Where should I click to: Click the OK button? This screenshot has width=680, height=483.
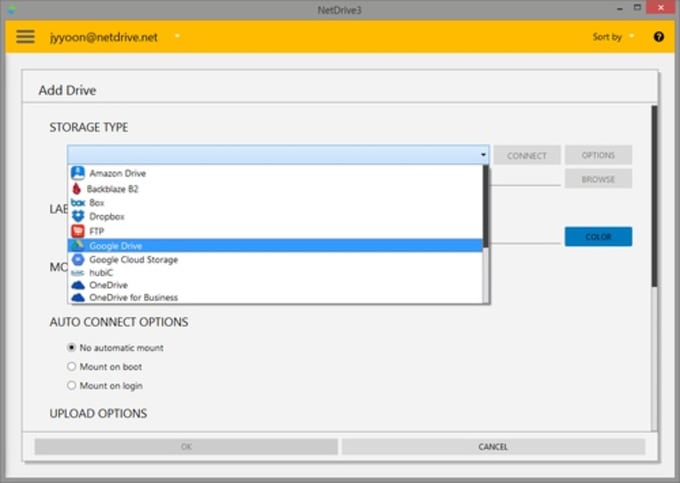[x=186, y=447]
